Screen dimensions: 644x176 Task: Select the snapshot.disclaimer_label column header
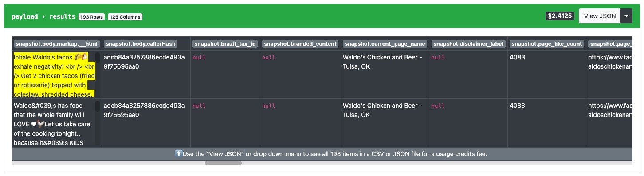[x=468, y=44]
